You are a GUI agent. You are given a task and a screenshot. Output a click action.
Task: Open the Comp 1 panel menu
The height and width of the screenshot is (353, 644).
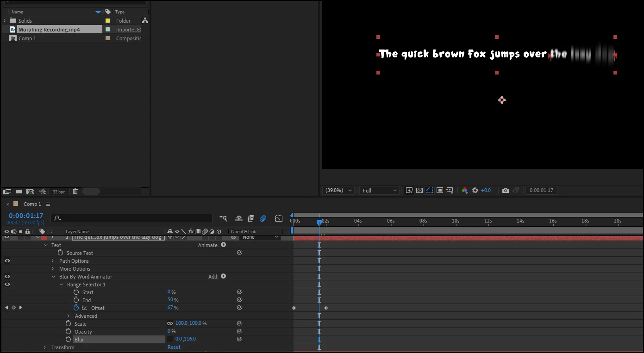point(48,204)
